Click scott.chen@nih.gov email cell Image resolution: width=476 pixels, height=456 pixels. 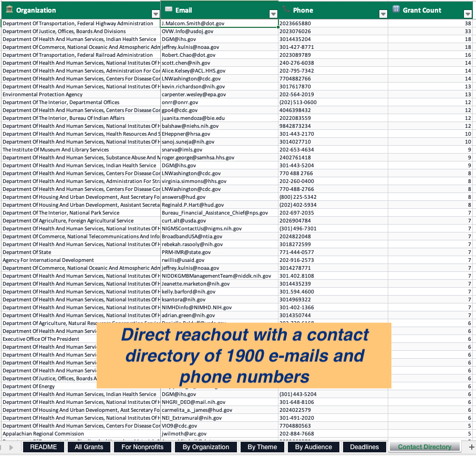tap(219, 63)
